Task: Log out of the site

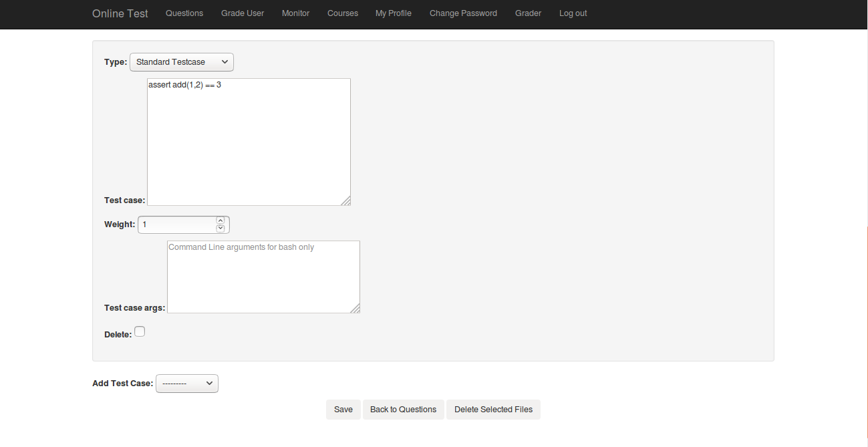Action: pos(573,13)
